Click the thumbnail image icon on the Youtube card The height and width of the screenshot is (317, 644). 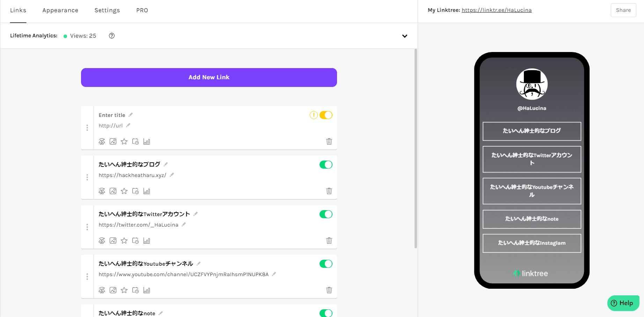113,290
